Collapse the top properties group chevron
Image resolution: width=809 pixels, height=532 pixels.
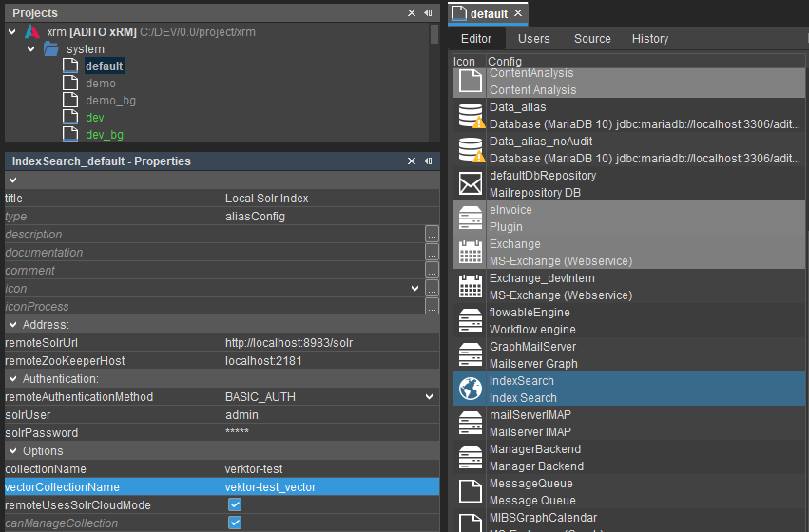point(13,180)
